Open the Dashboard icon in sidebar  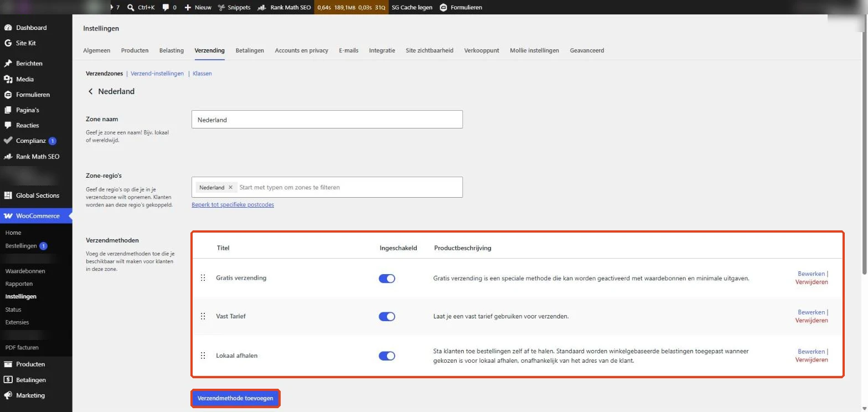pos(8,28)
